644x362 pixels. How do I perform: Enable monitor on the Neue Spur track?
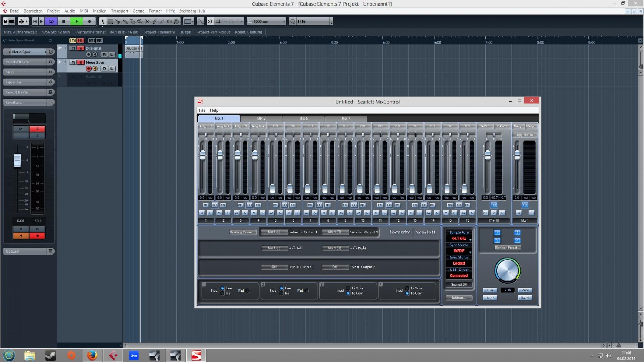tap(95, 69)
